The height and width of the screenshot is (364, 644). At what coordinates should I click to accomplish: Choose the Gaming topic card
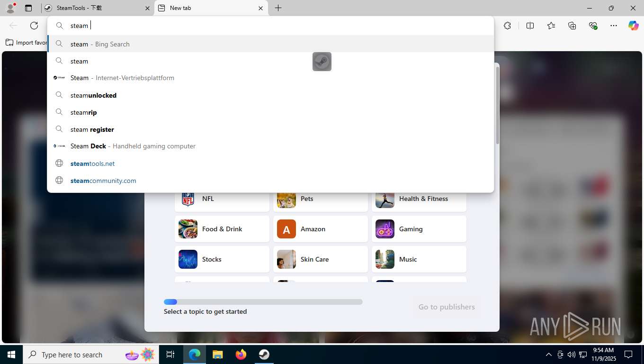[x=419, y=229]
